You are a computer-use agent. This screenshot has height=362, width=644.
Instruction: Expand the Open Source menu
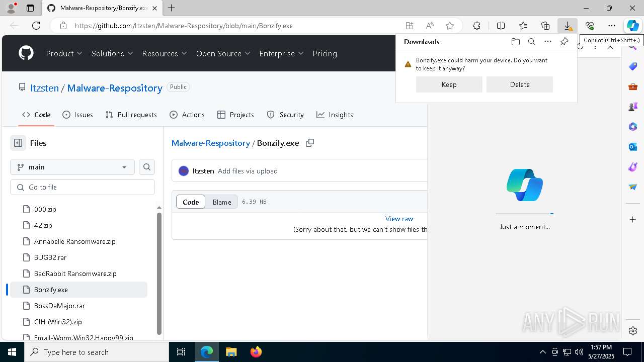click(223, 53)
